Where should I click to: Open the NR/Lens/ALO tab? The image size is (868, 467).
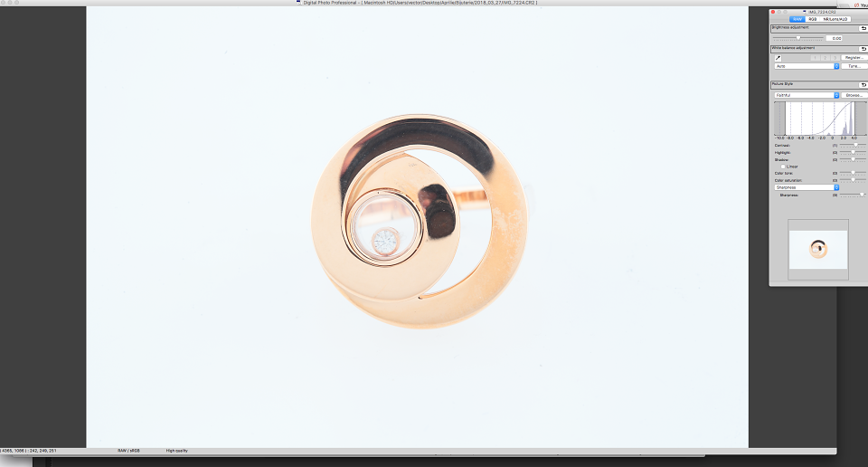coord(835,19)
